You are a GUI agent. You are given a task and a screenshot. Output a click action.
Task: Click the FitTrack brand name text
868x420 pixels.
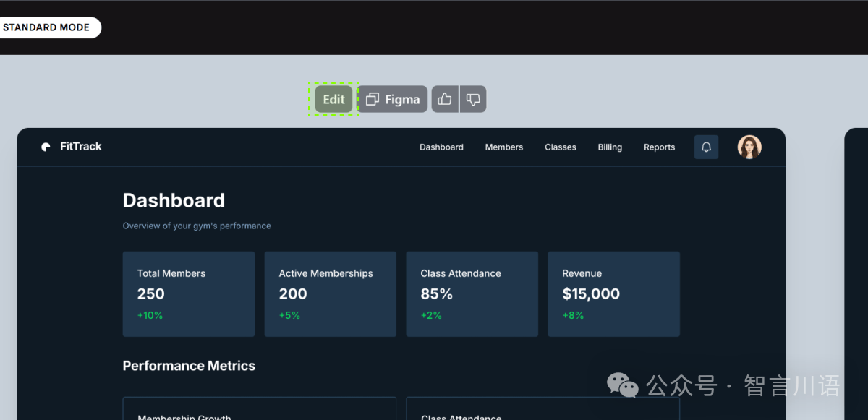coord(81,147)
